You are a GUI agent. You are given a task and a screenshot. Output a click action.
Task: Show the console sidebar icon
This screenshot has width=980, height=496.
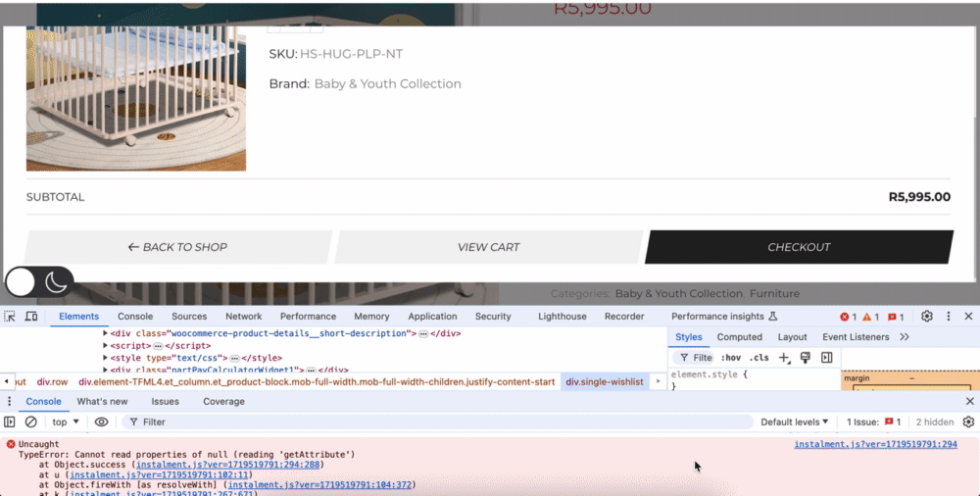[x=10, y=422]
